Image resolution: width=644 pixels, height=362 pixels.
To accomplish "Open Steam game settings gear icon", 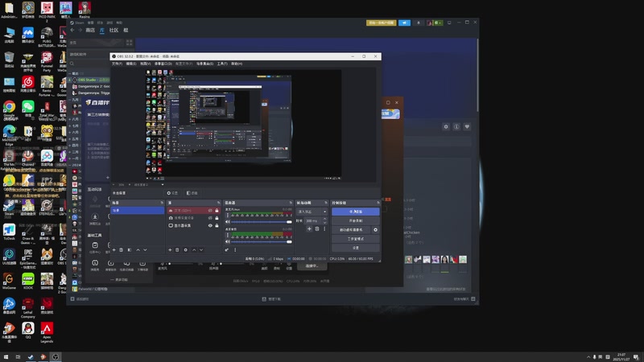I will (446, 127).
